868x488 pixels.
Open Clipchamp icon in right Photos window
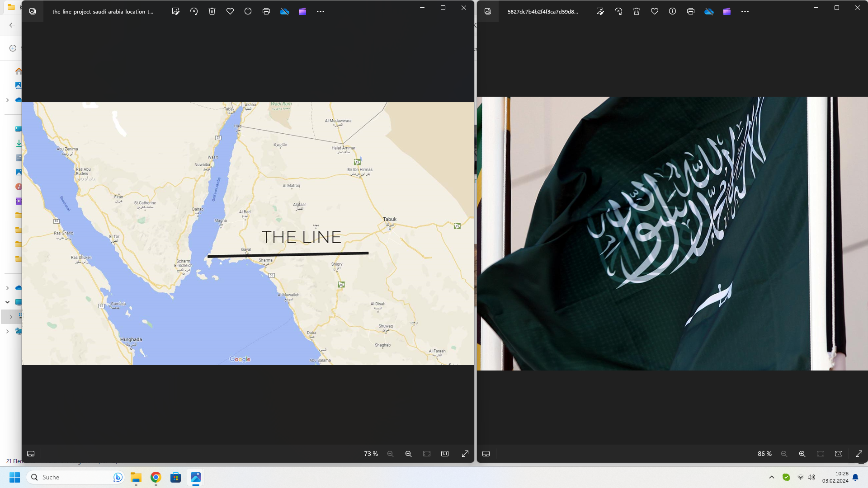(727, 12)
